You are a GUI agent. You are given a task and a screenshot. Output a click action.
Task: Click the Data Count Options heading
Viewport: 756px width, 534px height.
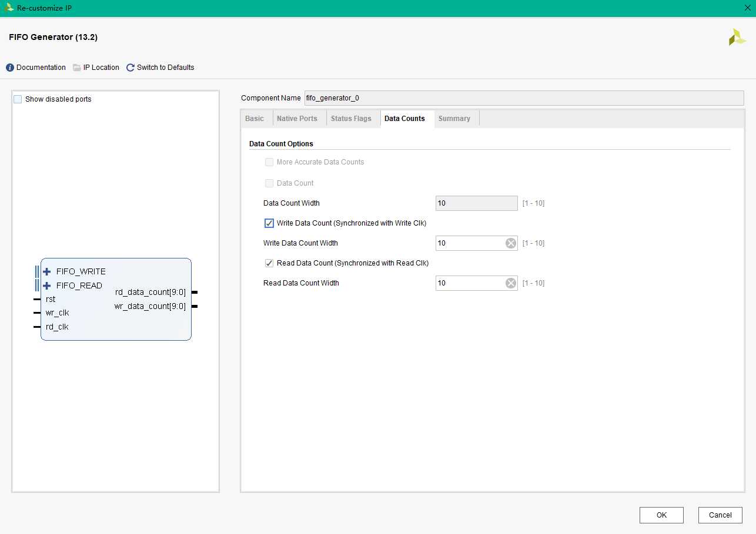pyautogui.click(x=281, y=144)
